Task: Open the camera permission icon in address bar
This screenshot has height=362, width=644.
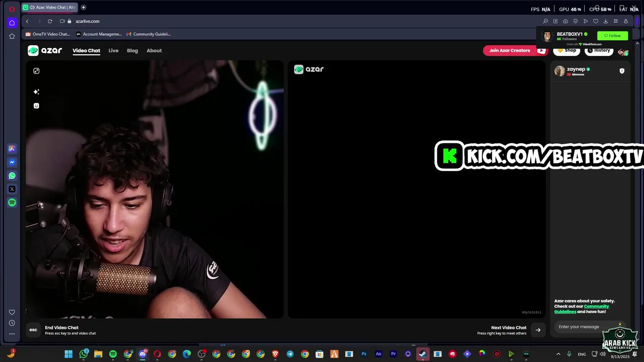Action: click(x=62, y=21)
